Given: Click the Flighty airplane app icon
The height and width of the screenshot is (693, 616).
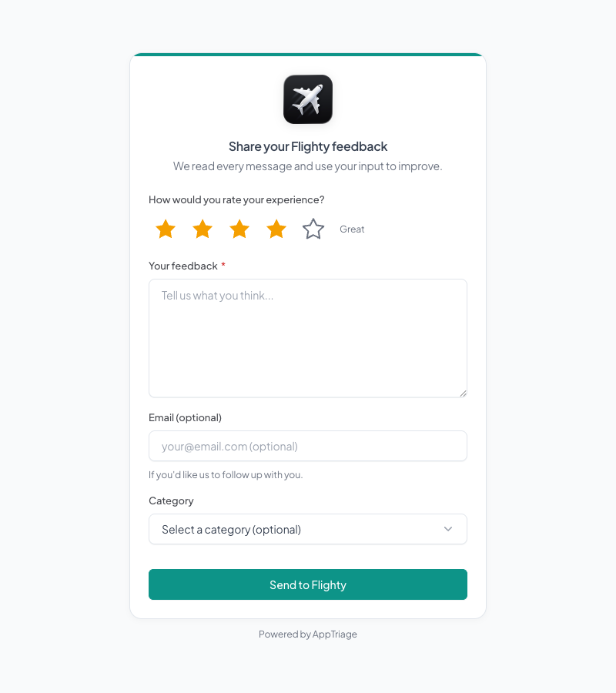Looking at the screenshot, I should (x=308, y=99).
